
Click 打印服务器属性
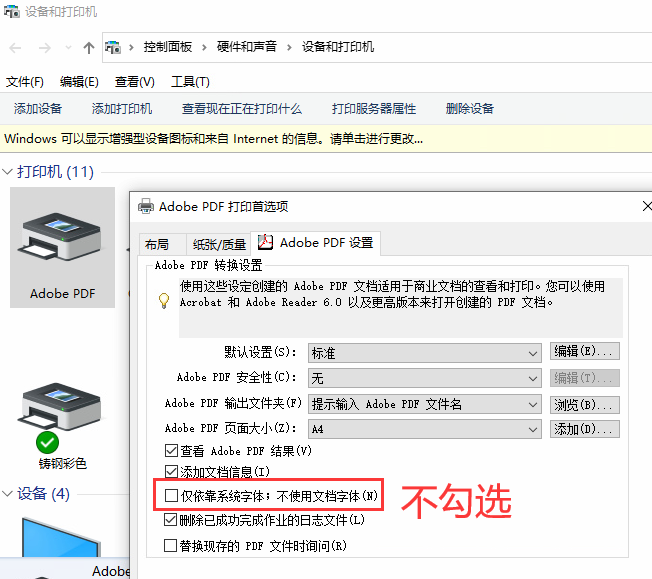coord(373,109)
